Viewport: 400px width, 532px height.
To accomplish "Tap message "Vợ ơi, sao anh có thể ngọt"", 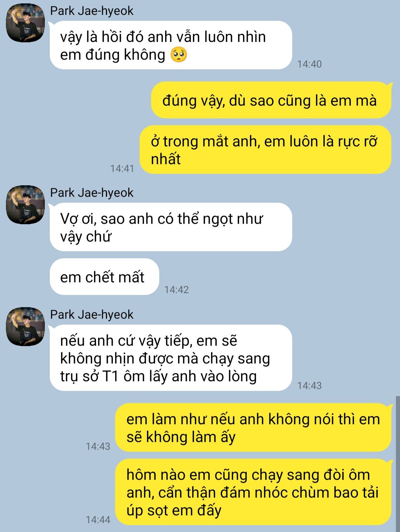I will point(171,227).
